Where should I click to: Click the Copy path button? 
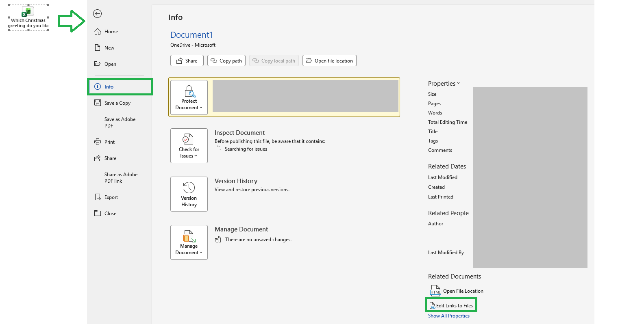point(226,60)
